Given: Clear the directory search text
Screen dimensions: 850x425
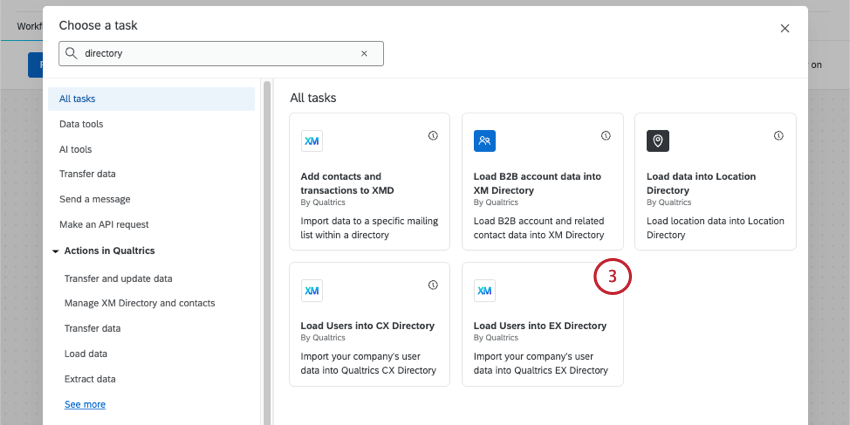Looking at the screenshot, I should pyautogui.click(x=364, y=53).
